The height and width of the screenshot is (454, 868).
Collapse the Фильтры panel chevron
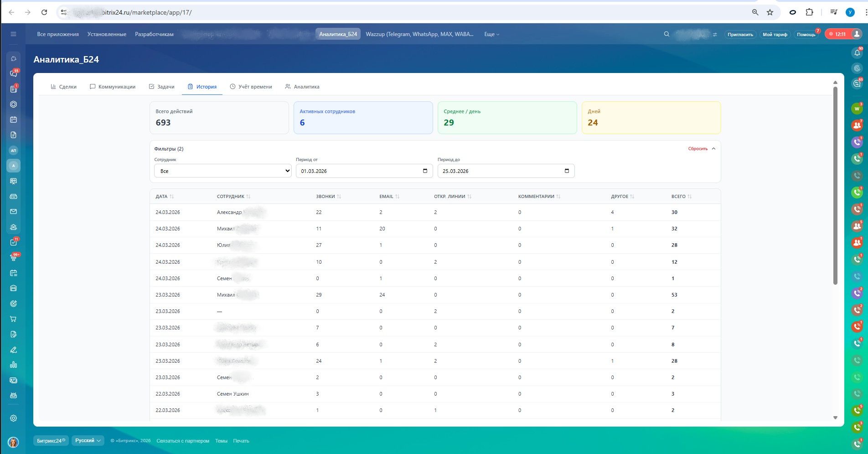tap(713, 149)
